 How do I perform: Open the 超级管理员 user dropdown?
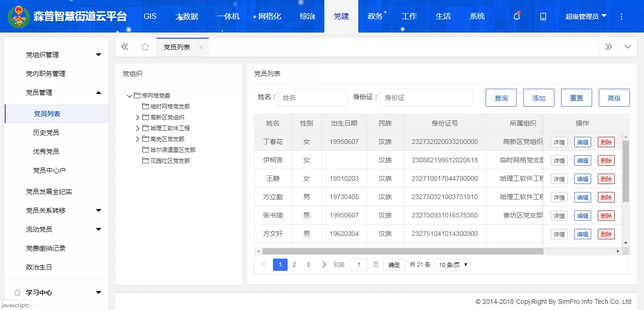click(x=586, y=17)
